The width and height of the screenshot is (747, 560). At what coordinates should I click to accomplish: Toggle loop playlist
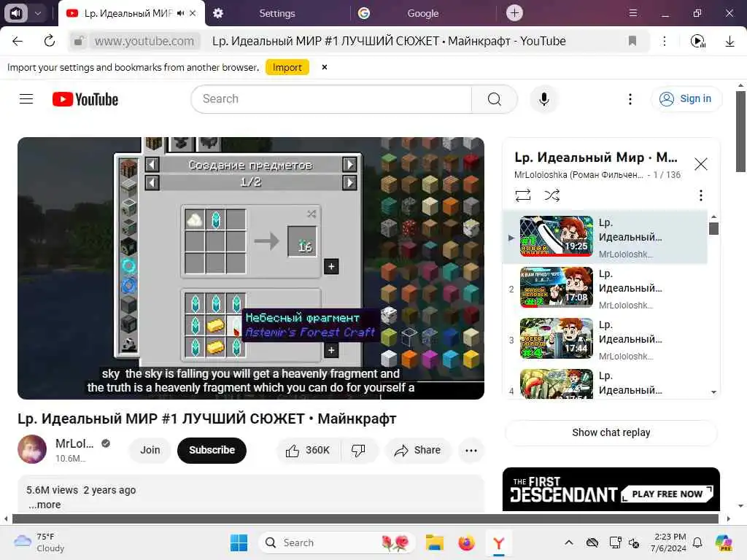coord(523,195)
